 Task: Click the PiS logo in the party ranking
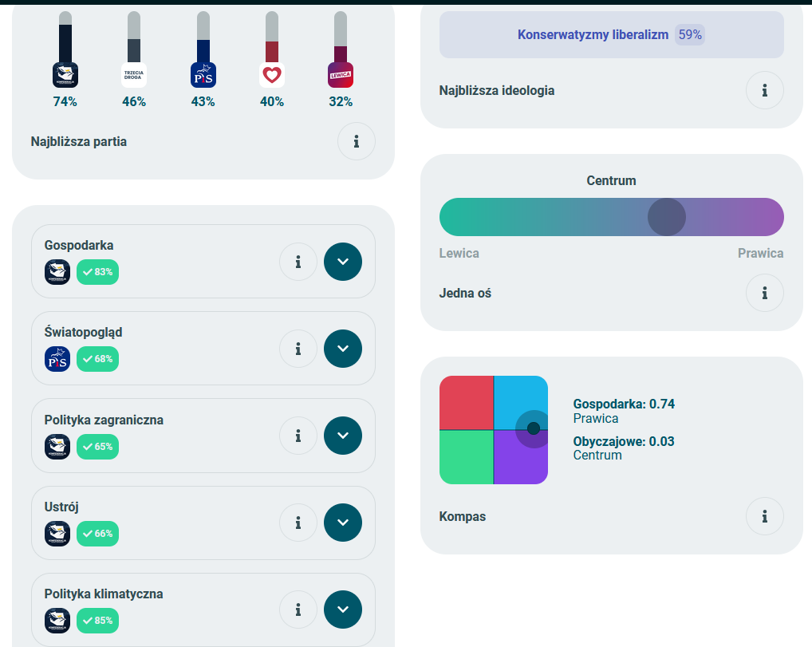tap(203, 75)
